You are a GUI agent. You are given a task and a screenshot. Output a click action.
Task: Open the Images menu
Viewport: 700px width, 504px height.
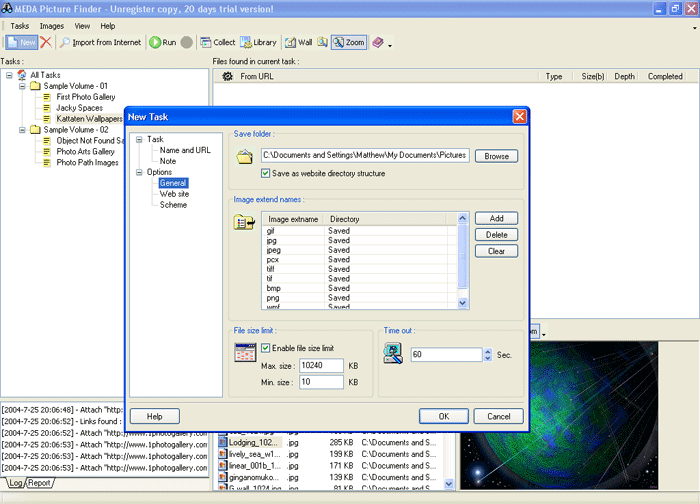click(x=52, y=26)
